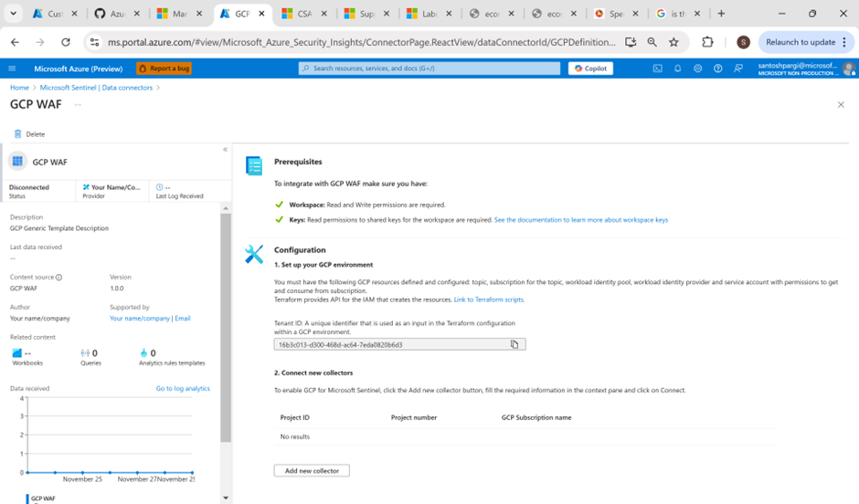Click the info icon beside Content source

(58, 278)
